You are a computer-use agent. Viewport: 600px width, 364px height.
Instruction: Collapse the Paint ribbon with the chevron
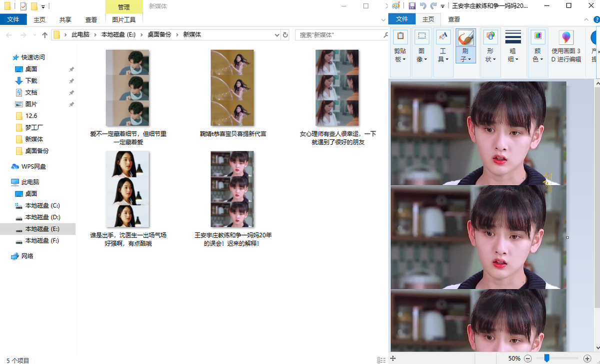pyautogui.click(x=585, y=19)
